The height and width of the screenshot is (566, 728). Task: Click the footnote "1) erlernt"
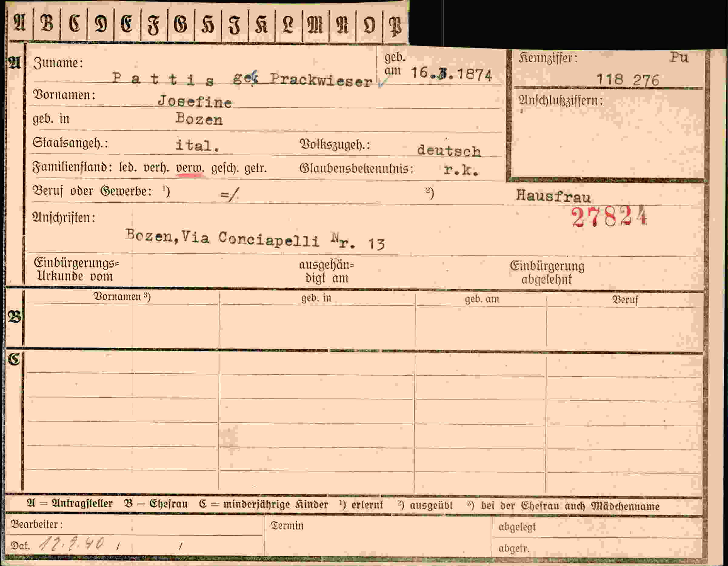tap(361, 505)
